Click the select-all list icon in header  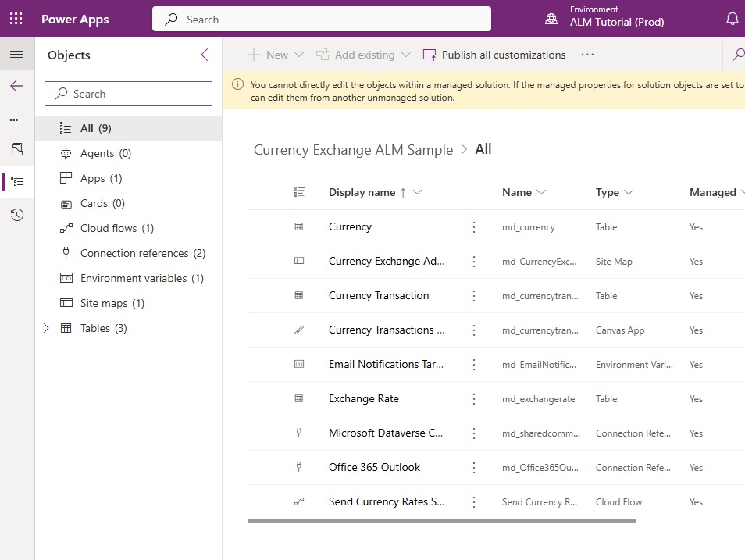click(299, 192)
